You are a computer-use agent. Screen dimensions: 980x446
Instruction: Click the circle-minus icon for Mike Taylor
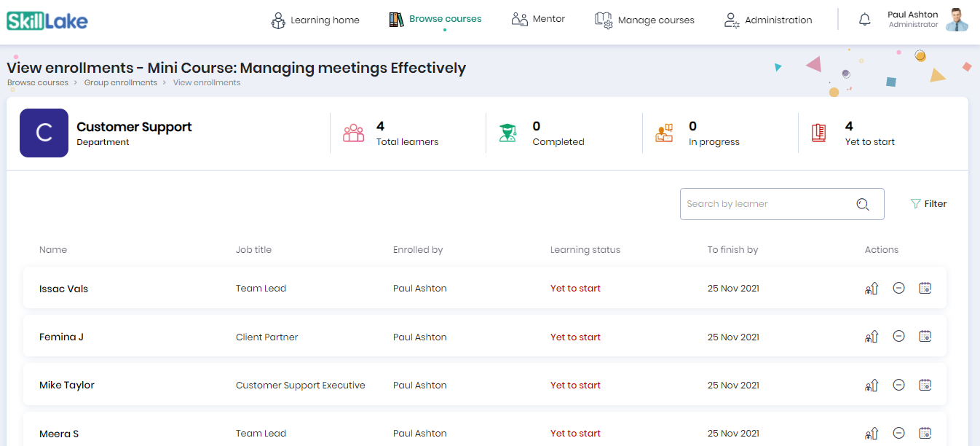pos(898,385)
